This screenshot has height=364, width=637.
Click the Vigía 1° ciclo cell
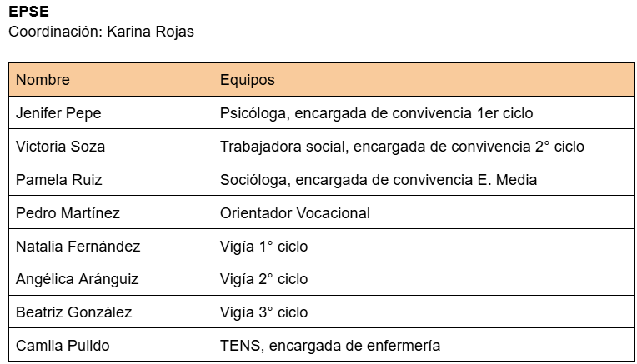[x=263, y=246]
